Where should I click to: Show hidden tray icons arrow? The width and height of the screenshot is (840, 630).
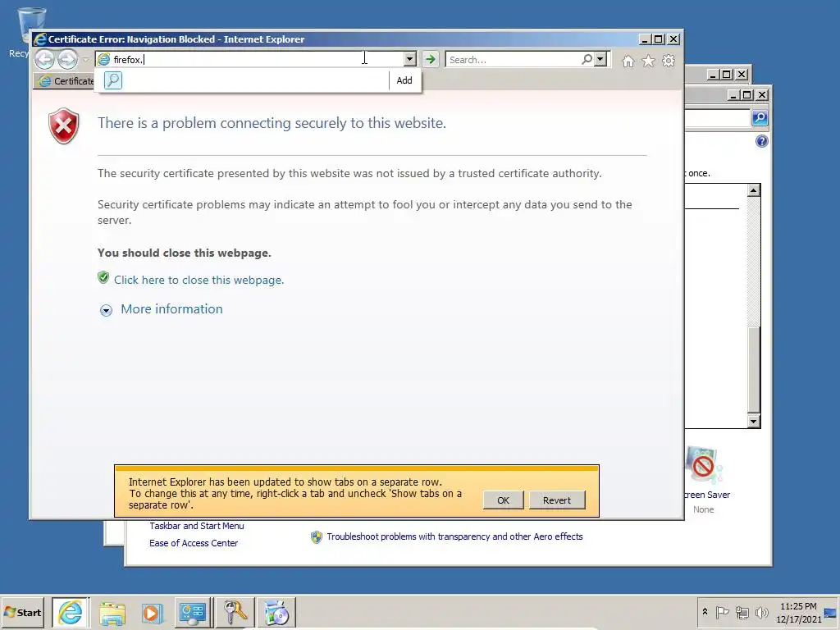705,612
